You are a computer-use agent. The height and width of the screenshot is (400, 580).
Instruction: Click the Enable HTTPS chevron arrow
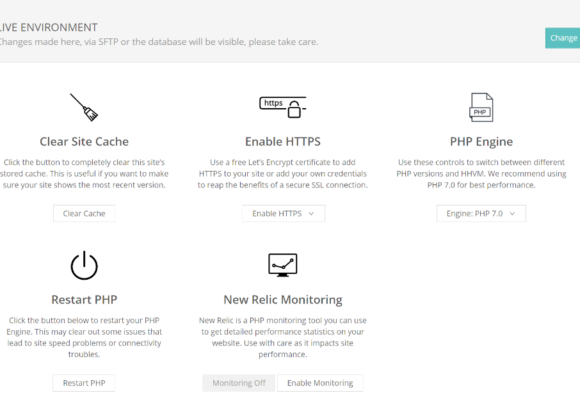[x=311, y=214]
